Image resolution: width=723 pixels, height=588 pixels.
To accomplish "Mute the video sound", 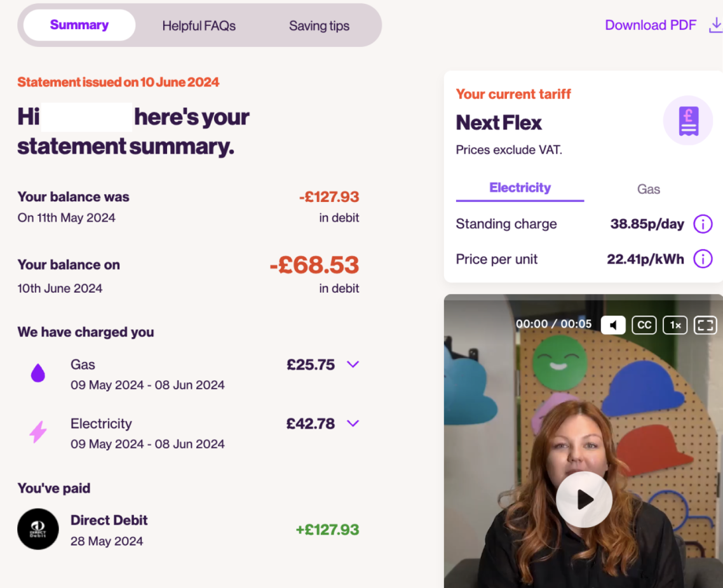I will pos(613,325).
